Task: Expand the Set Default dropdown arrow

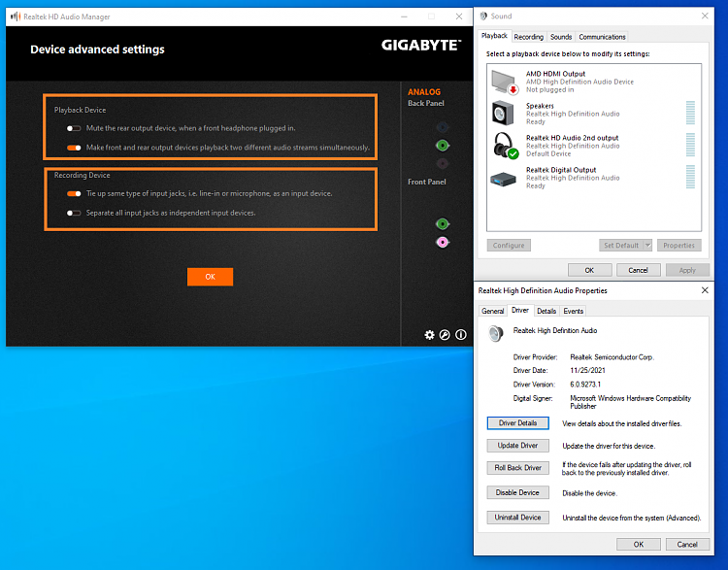Action: pyautogui.click(x=648, y=245)
